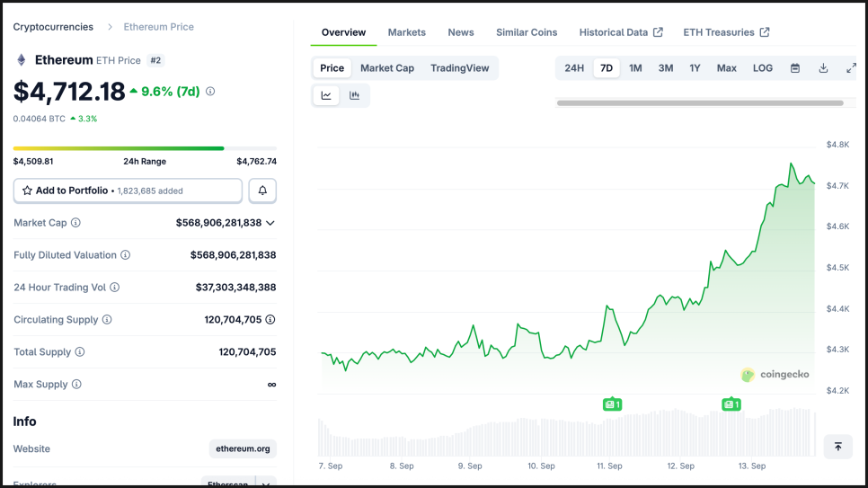This screenshot has width=868, height=488.
Task: Click the star icon in Add to Portfolio
Action: coord(27,191)
